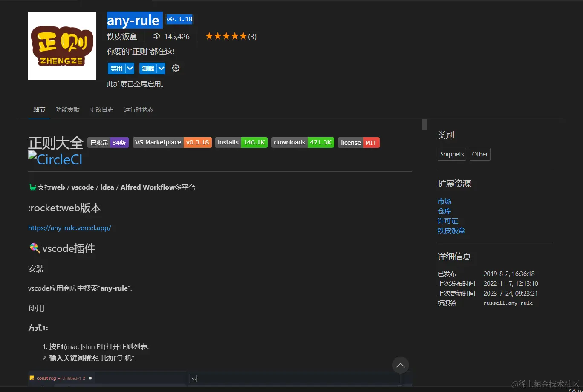Screen dimensions: 583x392
Task: Click the 已发布 label
Action: (447, 274)
